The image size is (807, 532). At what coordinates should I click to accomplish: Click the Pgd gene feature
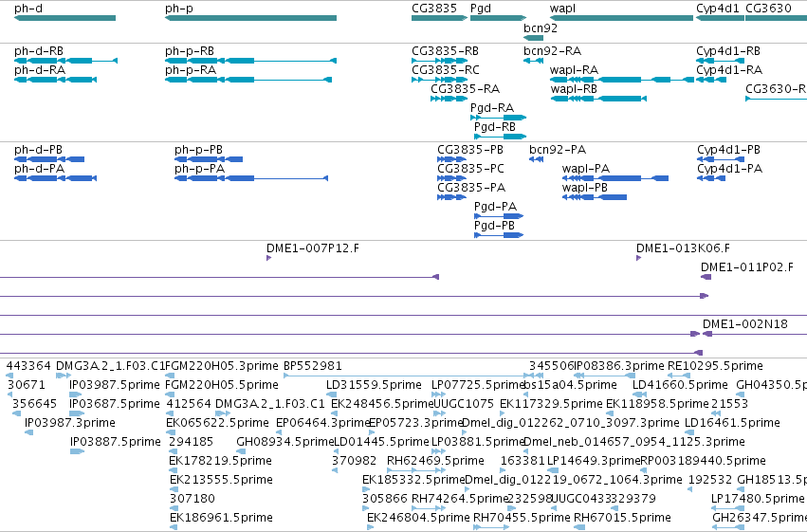[x=498, y=18]
